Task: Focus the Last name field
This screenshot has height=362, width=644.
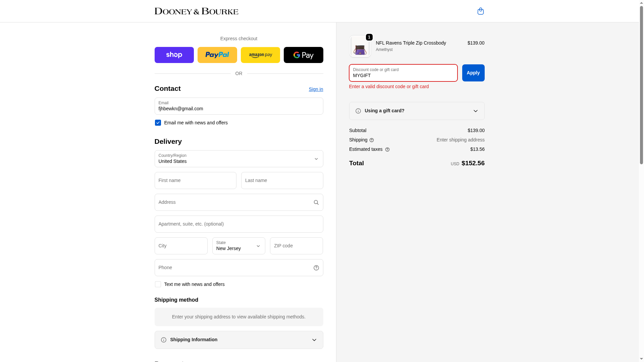Action: [x=282, y=181]
